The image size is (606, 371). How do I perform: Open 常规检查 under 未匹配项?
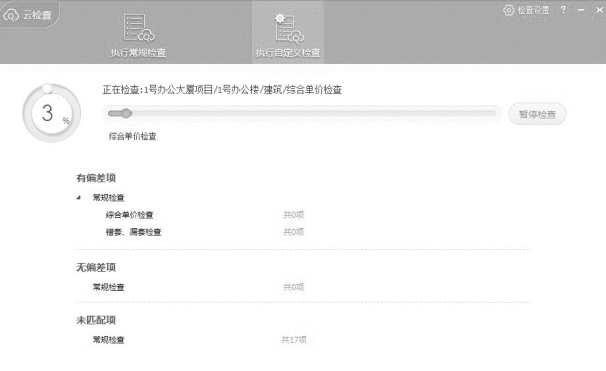click(109, 340)
